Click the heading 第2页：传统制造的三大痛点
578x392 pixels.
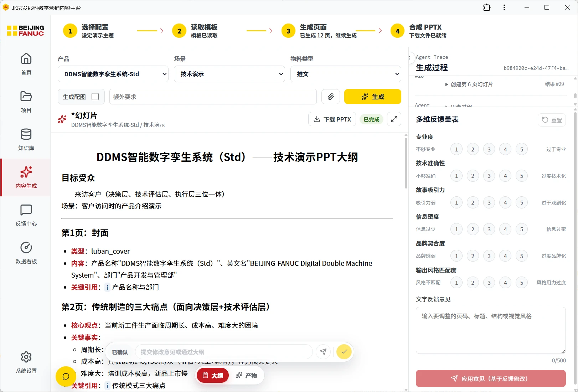pyautogui.click(x=167, y=307)
